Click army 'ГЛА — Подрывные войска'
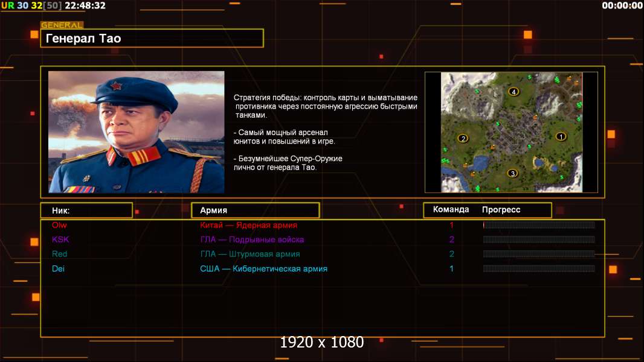644x362 pixels. pos(252,240)
